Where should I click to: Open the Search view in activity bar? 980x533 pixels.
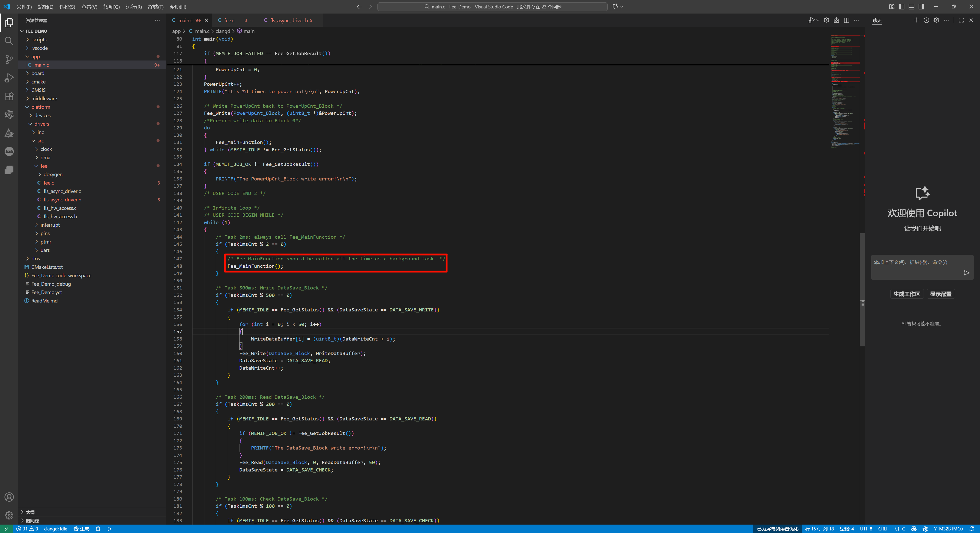9,41
